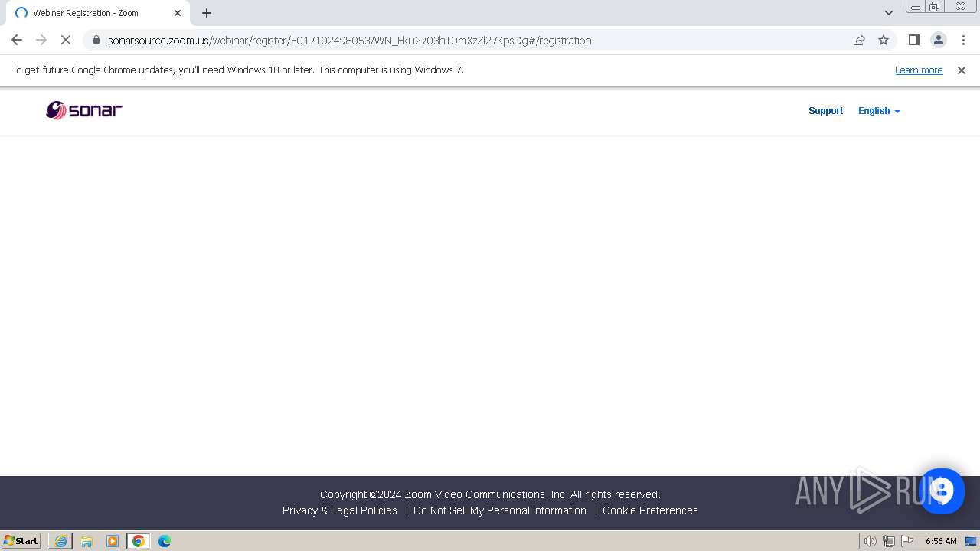Launch Microsoft Edge from the taskbar
Screen dimensions: 980x551
165,541
